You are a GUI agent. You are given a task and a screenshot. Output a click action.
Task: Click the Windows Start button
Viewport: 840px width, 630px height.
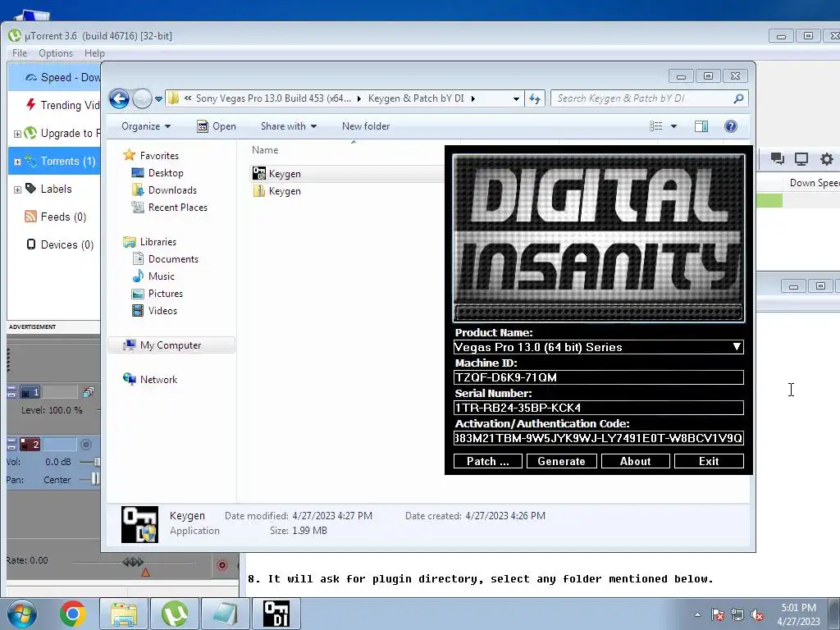click(x=22, y=614)
